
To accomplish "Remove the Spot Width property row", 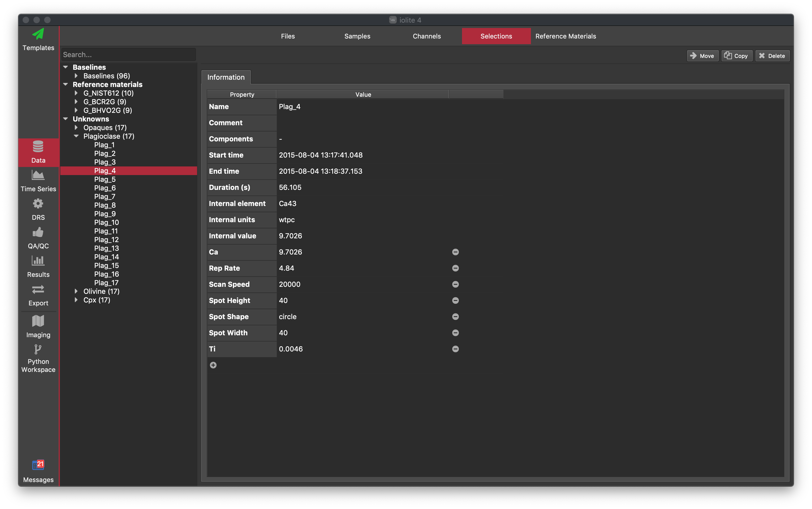I will click(x=455, y=333).
